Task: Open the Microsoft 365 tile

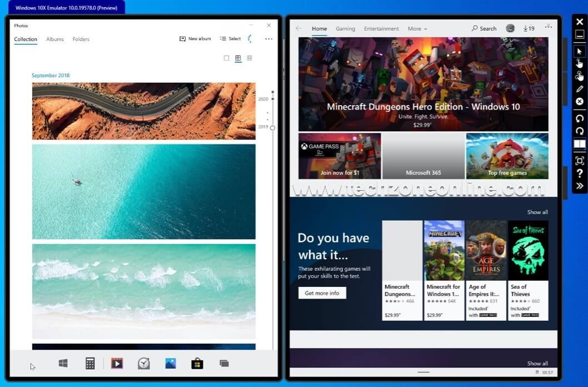Action: point(423,156)
